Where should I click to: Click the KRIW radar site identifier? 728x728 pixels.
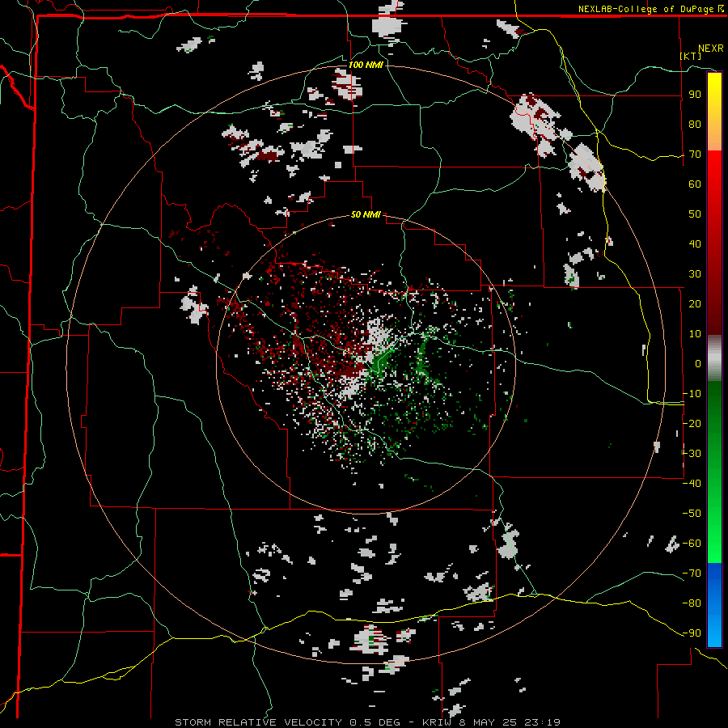tap(437, 722)
